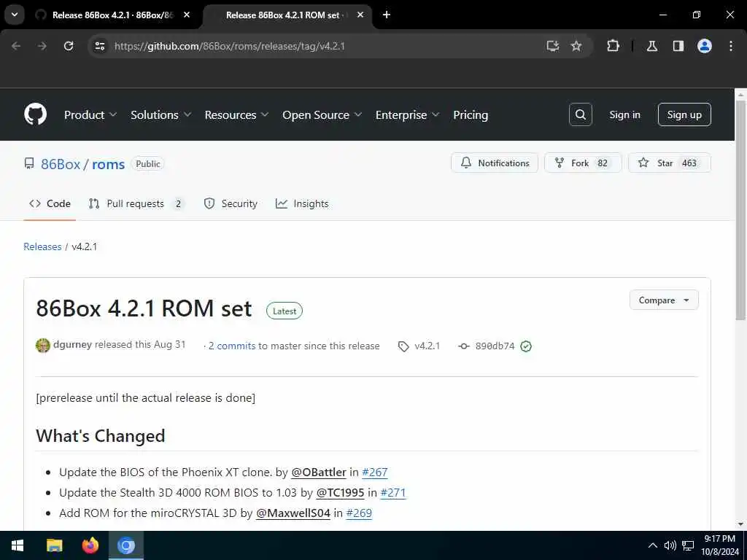This screenshot has height=560, width=747.
Task: Switch to the Insights tab
Action: 302,204
